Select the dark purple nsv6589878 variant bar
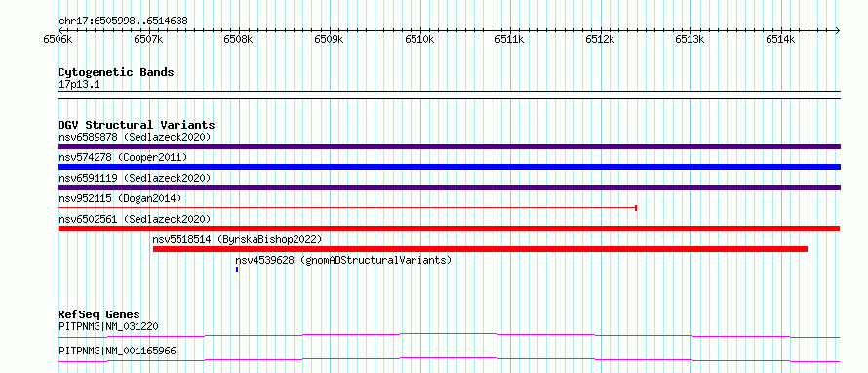Screen dimensions: 868x373 (x=449, y=146)
